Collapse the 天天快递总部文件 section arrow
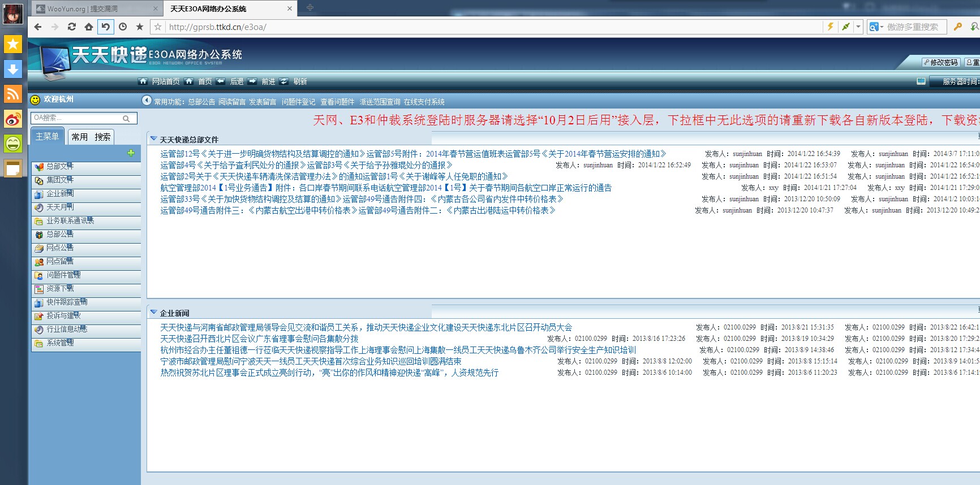980x485 pixels. click(x=153, y=138)
